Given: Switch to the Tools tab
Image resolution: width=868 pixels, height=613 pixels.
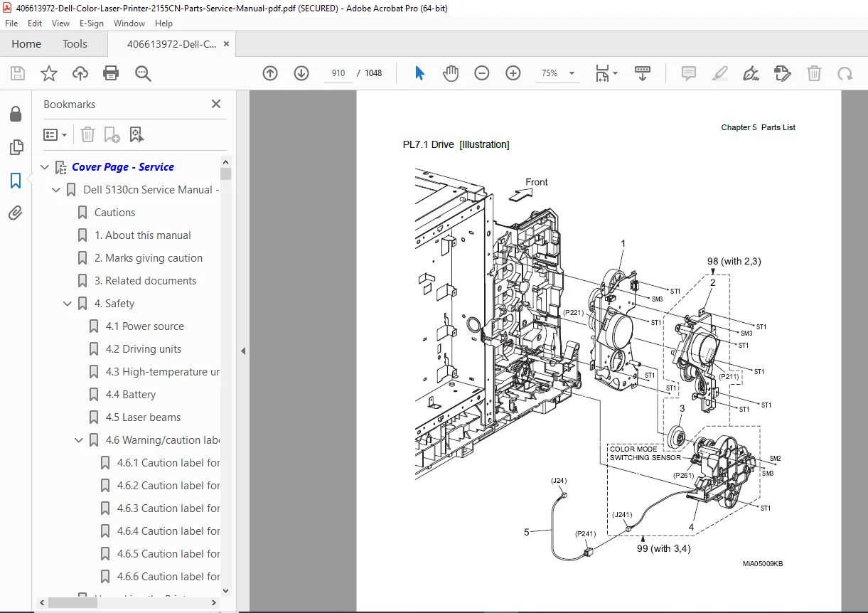Looking at the screenshot, I should tap(75, 44).
